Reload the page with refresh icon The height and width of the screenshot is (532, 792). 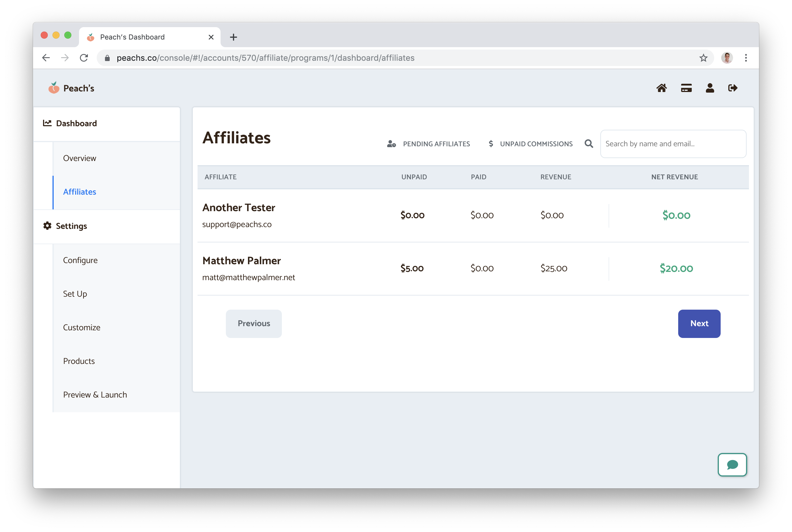[x=84, y=58]
